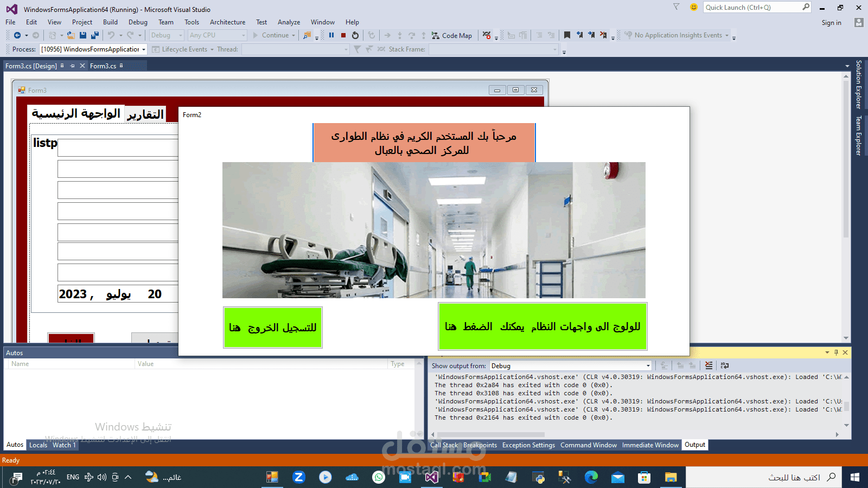The height and width of the screenshot is (488, 868).
Task: Restart the debug session icon
Action: tap(355, 35)
